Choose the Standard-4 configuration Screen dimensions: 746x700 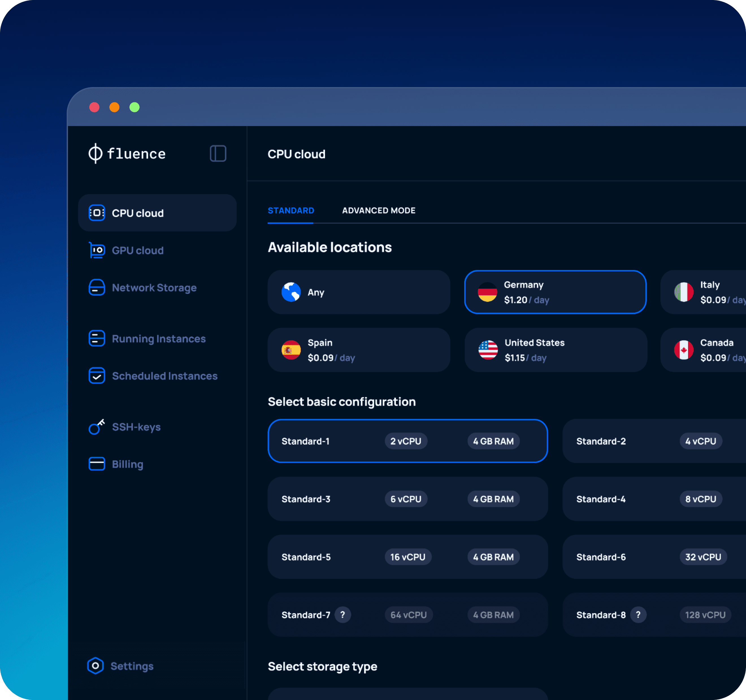click(654, 499)
